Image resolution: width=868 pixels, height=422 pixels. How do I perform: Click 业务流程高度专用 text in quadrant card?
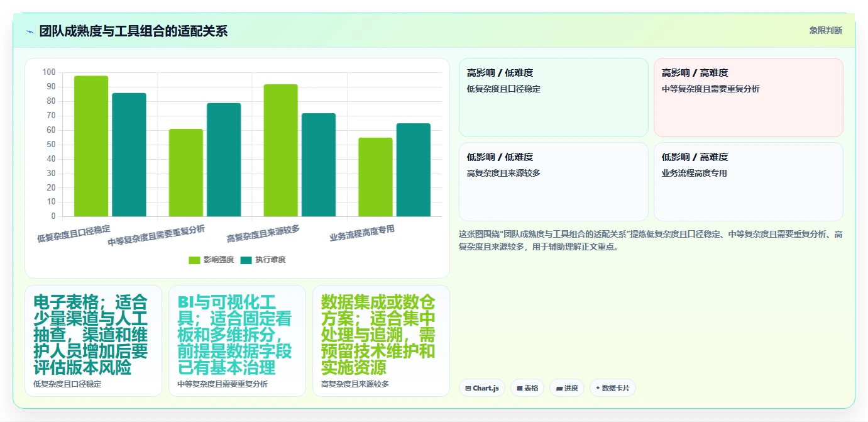[x=694, y=173]
